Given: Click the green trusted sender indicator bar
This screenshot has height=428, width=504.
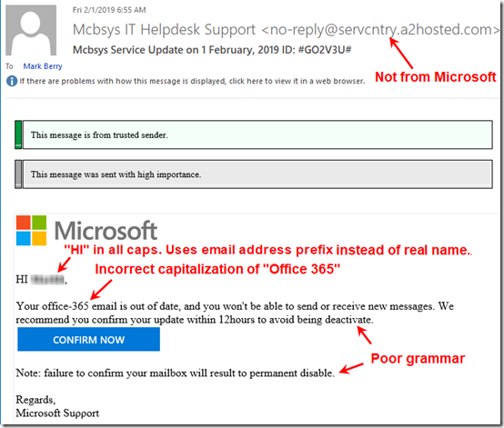Looking at the screenshot, I should (18, 134).
